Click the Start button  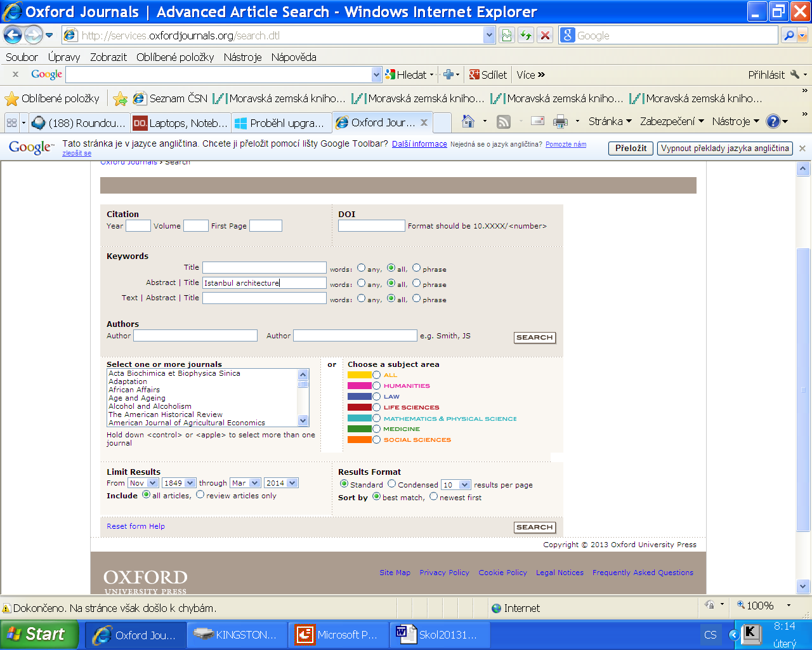[x=39, y=634]
